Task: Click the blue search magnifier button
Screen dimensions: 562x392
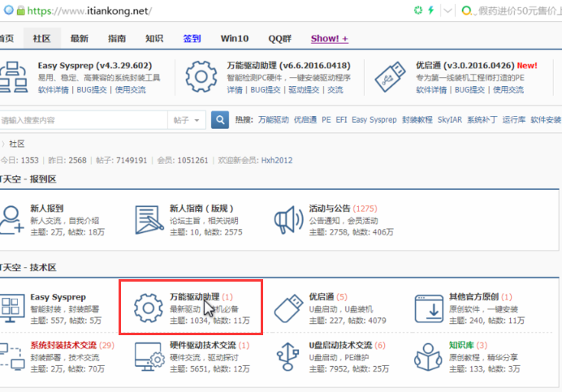Action: point(219,120)
